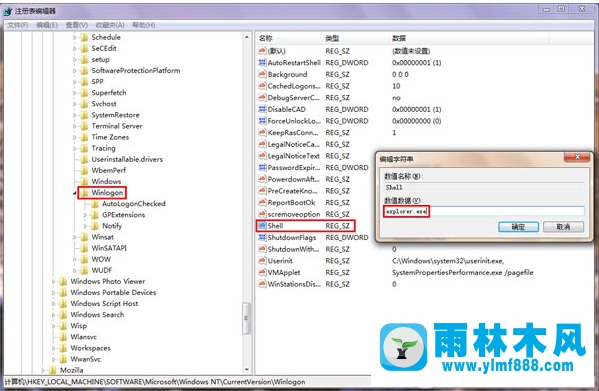
Task: Click the WbemPerf folder icon
Action: [84, 170]
